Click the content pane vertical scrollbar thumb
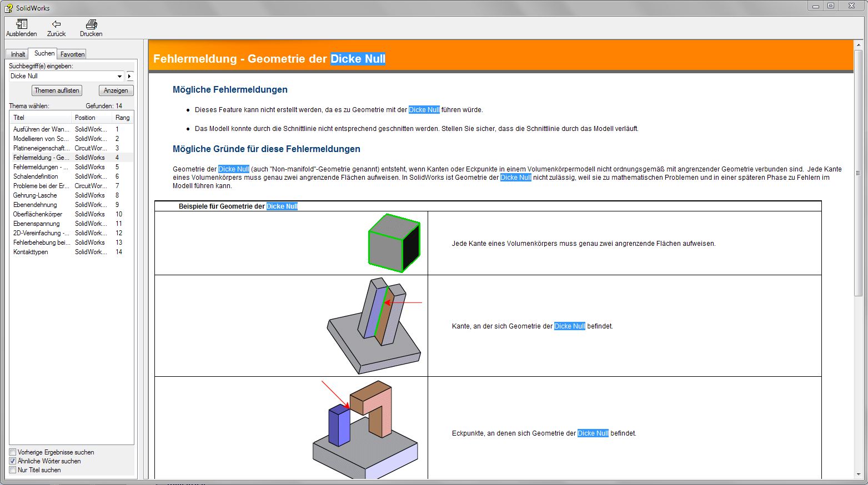 coord(859,173)
